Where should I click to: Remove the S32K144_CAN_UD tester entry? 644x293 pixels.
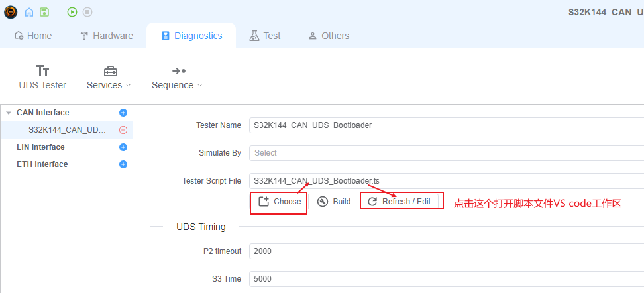coord(123,130)
